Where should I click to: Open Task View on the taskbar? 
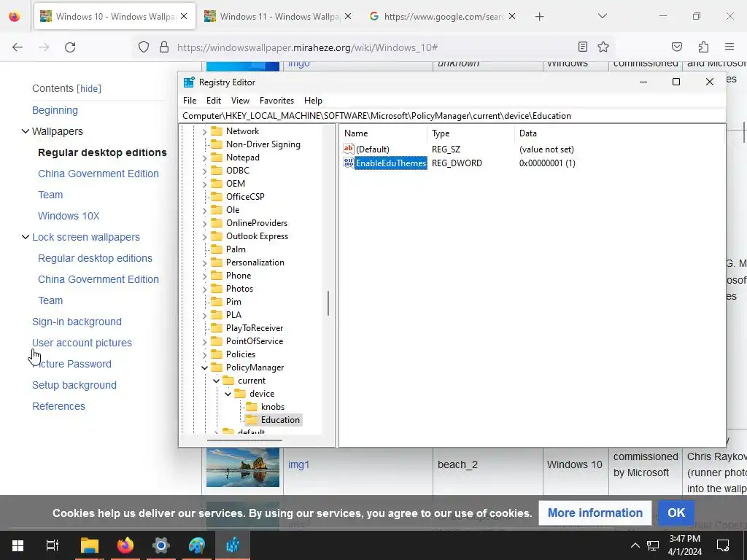click(53, 545)
